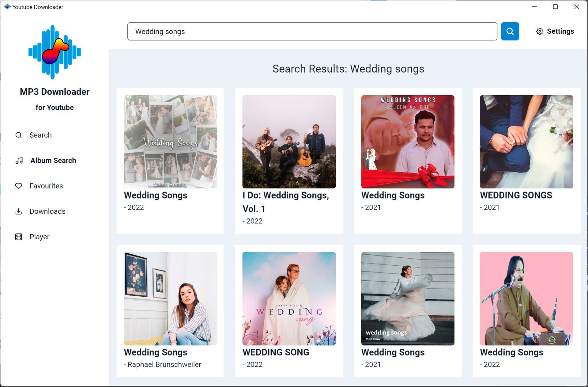
Task: Open Downloads section
Action: (47, 211)
